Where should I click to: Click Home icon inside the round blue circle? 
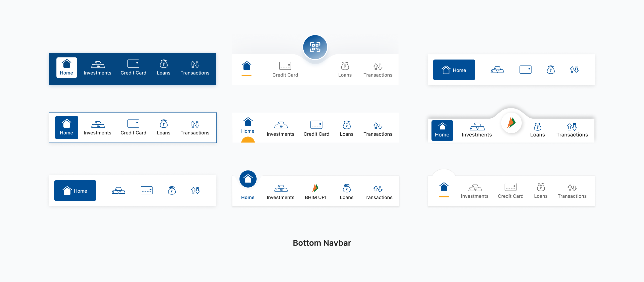[248, 179]
